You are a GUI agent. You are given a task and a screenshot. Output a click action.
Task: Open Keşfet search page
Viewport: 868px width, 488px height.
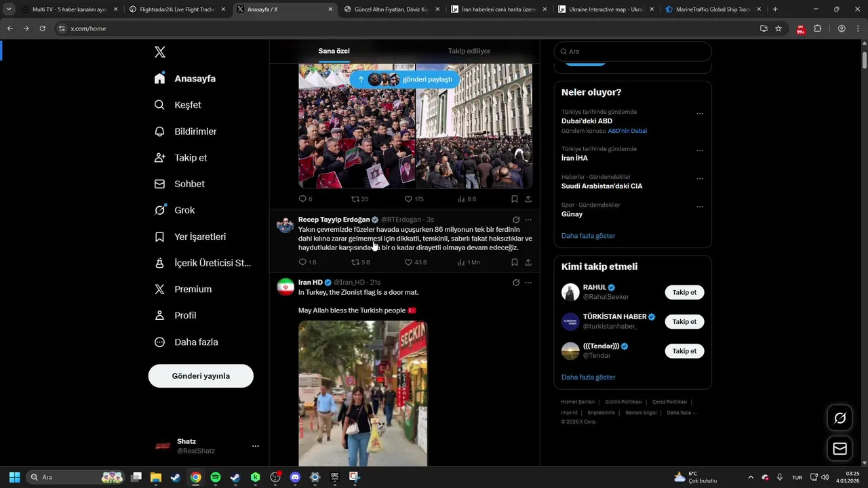tap(178, 105)
